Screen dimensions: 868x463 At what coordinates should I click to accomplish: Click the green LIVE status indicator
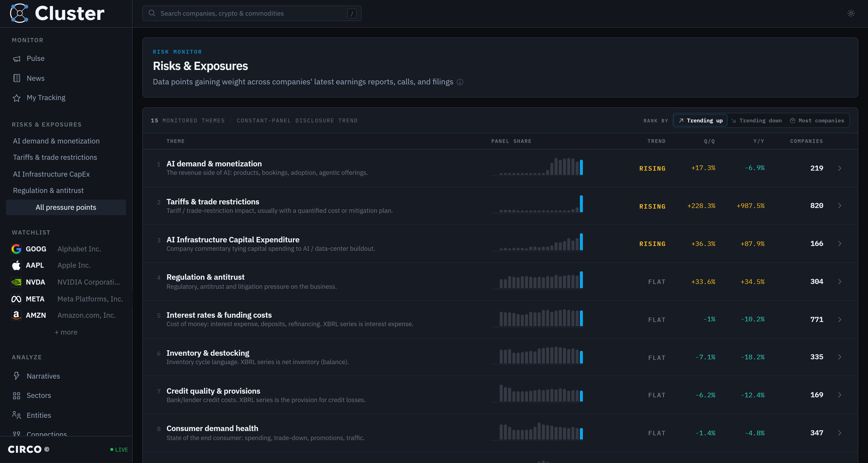tap(119, 450)
